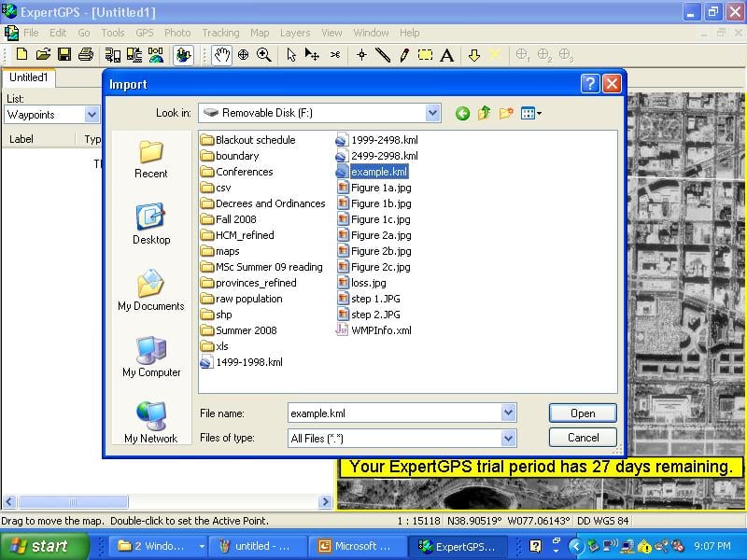Open Recent in the places bar

coord(150,159)
